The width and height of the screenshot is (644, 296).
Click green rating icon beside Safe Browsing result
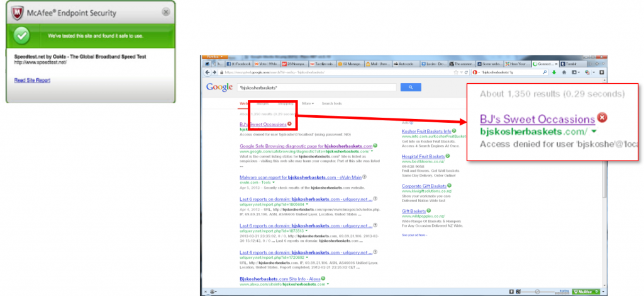pyautogui.click(x=375, y=145)
